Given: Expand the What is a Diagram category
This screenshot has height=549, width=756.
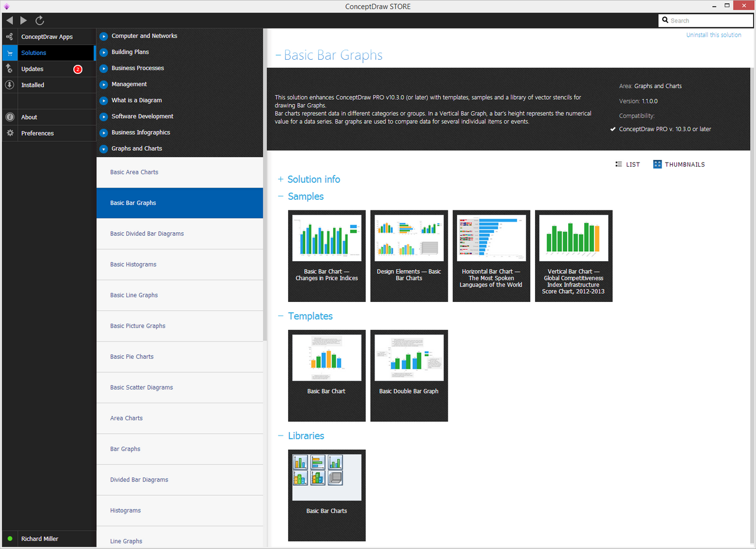Looking at the screenshot, I should point(104,100).
